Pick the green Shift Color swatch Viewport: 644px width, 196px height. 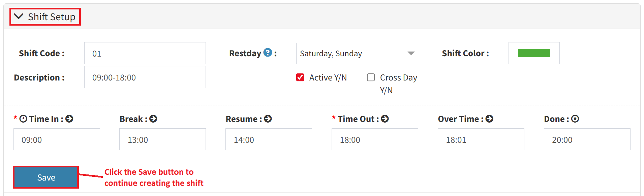(x=534, y=53)
